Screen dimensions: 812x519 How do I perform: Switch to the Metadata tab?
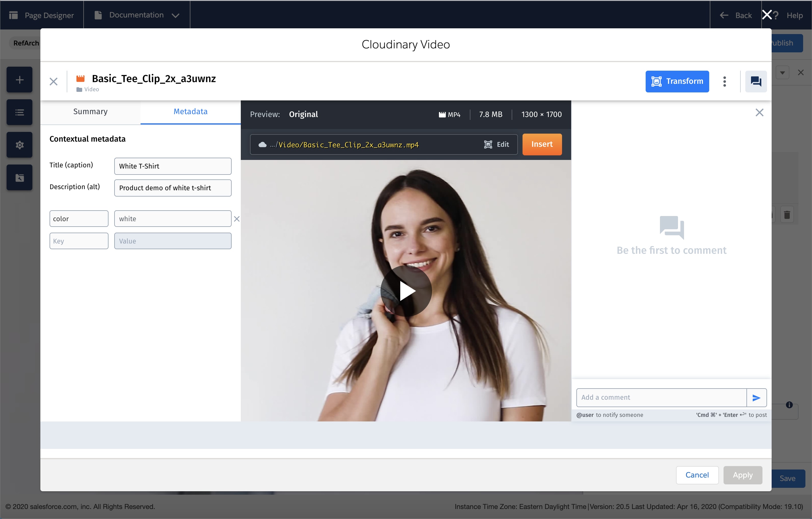190,112
